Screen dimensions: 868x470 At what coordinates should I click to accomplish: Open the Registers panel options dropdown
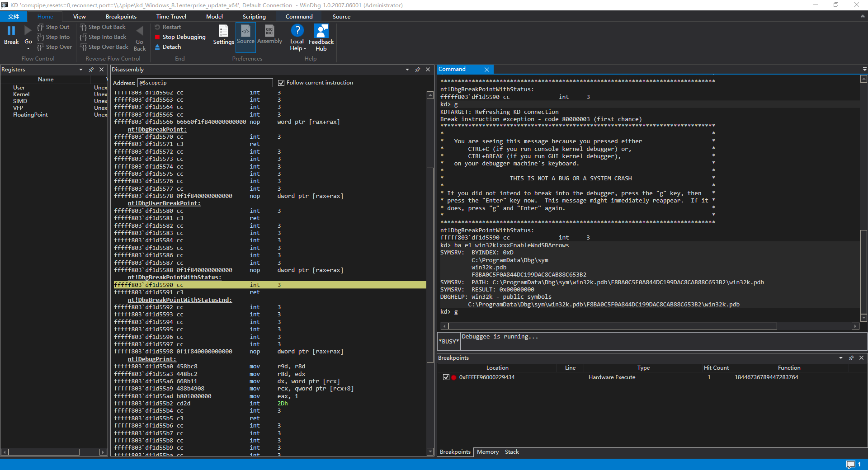pyautogui.click(x=81, y=70)
